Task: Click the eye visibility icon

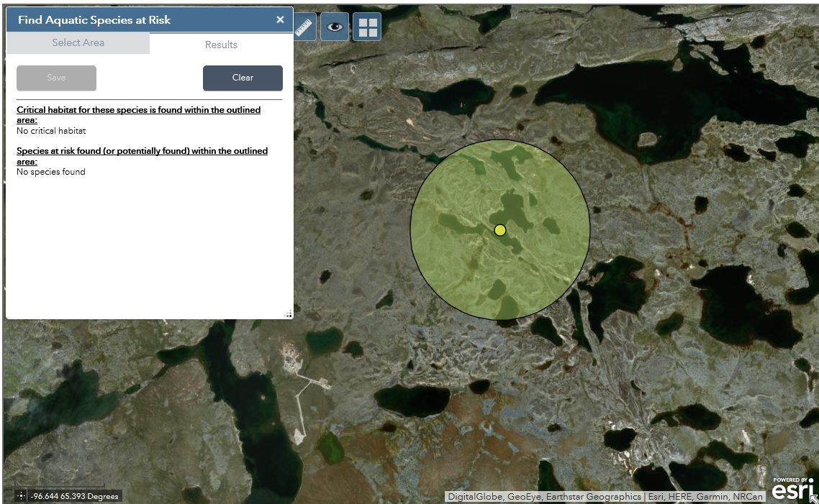Action: click(335, 27)
